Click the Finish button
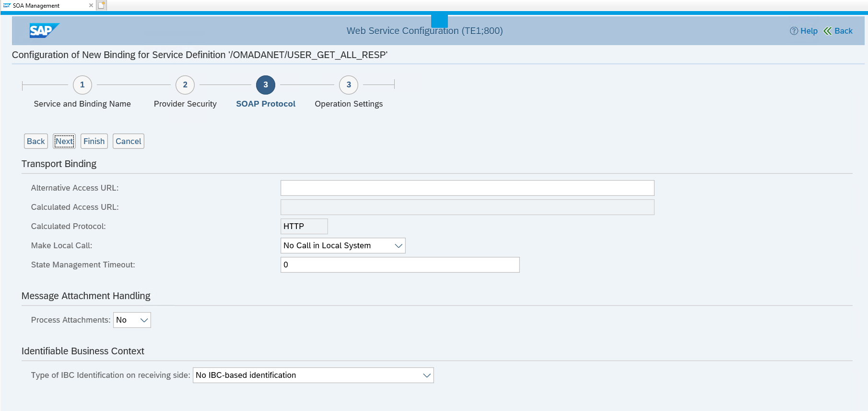This screenshot has height=411, width=868. click(x=94, y=141)
